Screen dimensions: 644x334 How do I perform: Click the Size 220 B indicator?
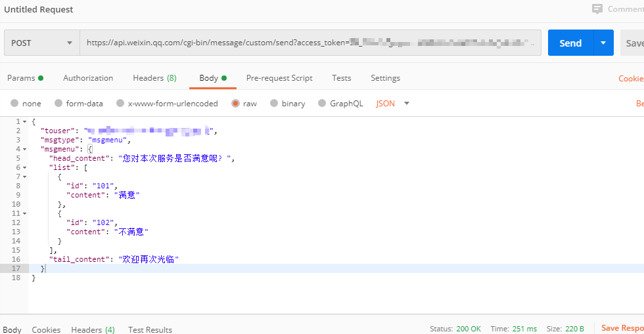tap(565, 329)
